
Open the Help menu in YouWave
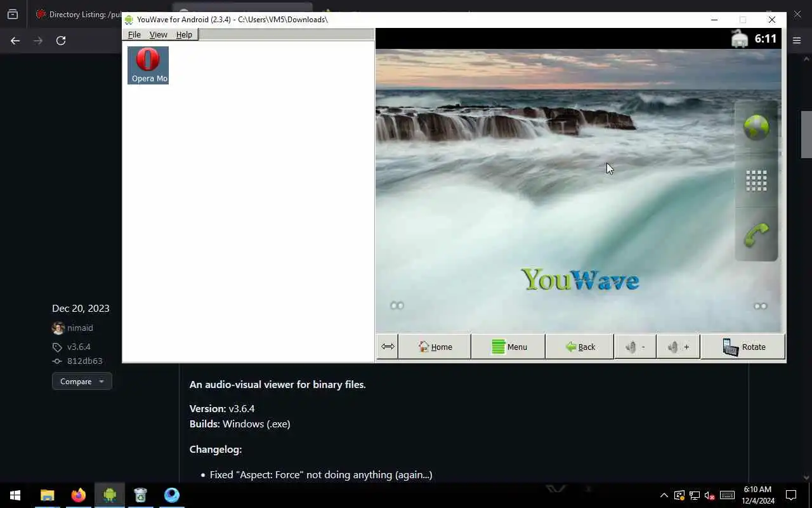click(x=184, y=34)
